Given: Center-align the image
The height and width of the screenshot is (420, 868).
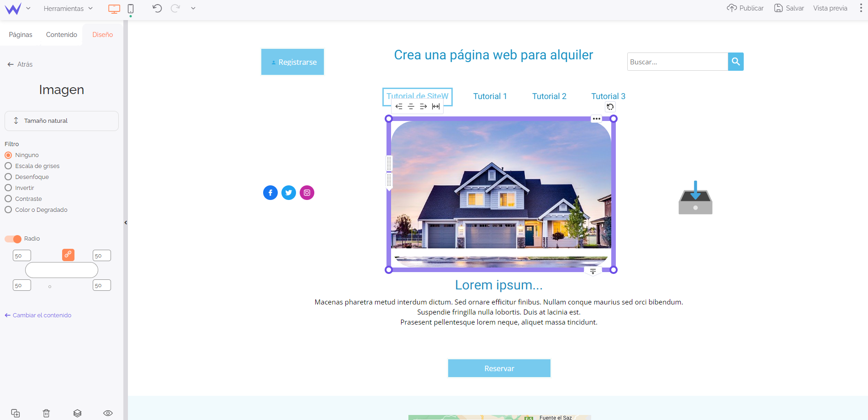Looking at the screenshot, I should pos(411,106).
